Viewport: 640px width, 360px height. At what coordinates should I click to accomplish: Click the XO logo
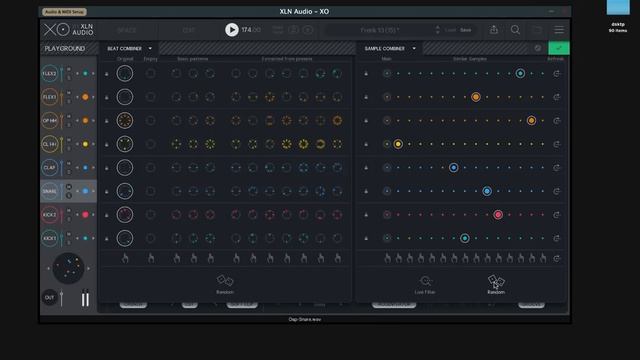pos(57,29)
